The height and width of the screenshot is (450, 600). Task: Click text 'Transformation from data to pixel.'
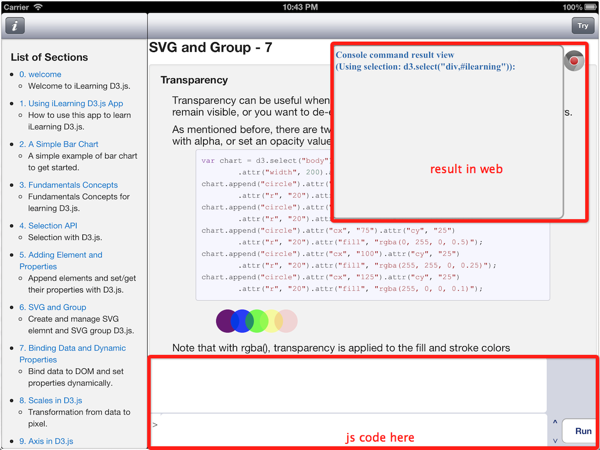(x=79, y=418)
